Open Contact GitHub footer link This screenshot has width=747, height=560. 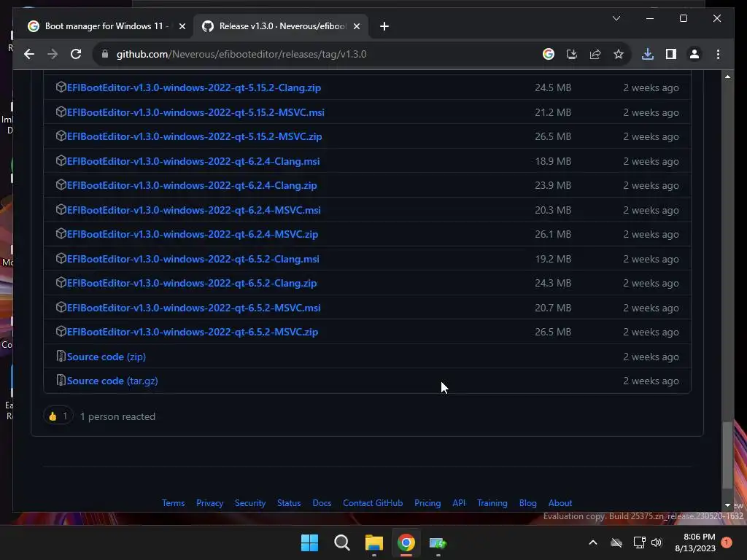click(x=373, y=503)
